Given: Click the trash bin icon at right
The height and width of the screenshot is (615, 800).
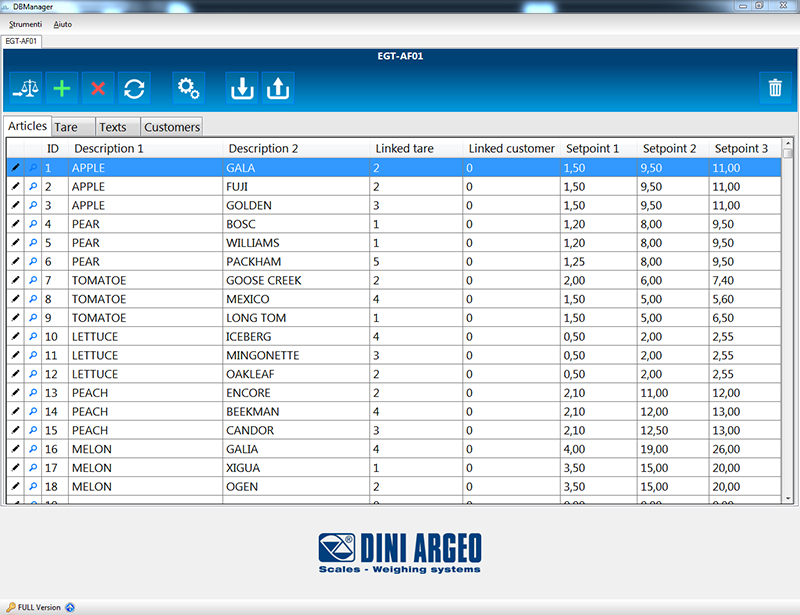Looking at the screenshot, I should [x=775, y=88].
